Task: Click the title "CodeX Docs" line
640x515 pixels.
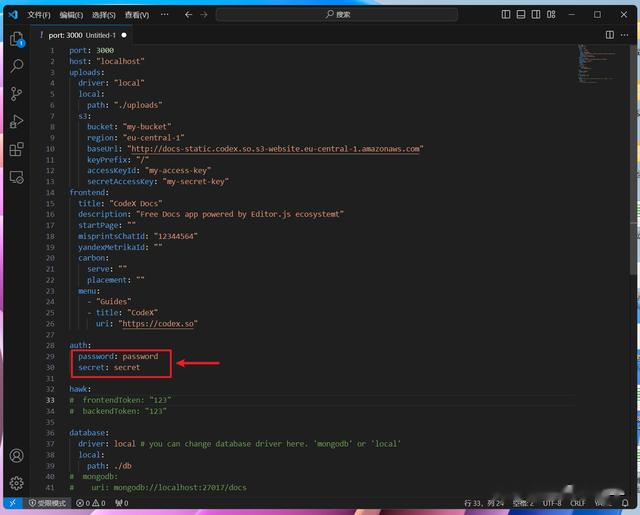Action: click(x=120, y=203)
